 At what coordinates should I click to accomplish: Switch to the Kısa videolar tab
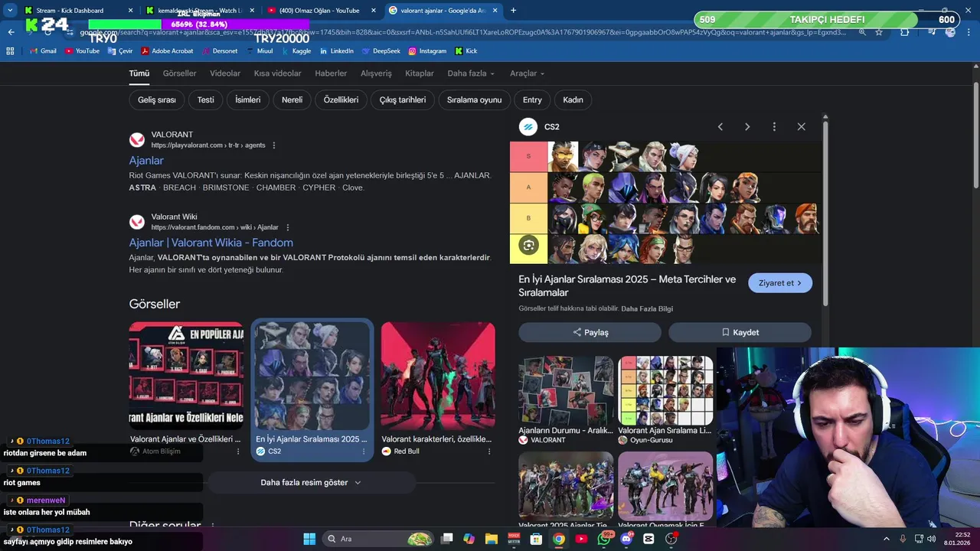point(277,73)
